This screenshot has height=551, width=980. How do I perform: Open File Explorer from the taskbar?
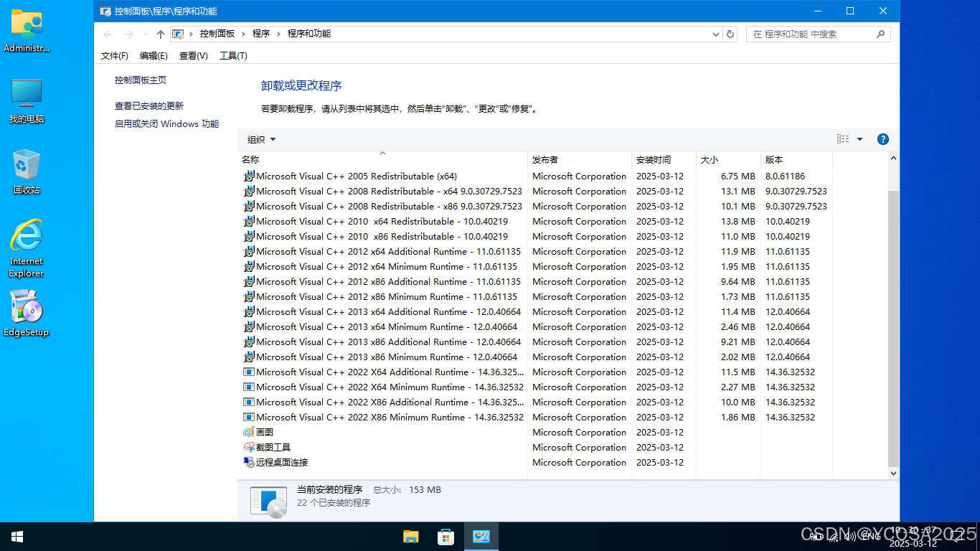[x=411, y=537]
